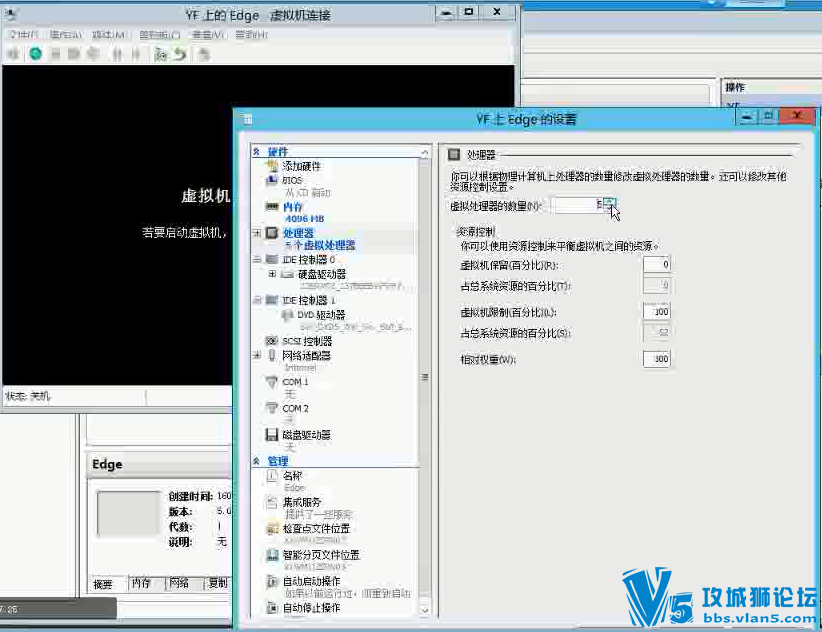Click the 状态: 关机 status bar text

[28, 397]
